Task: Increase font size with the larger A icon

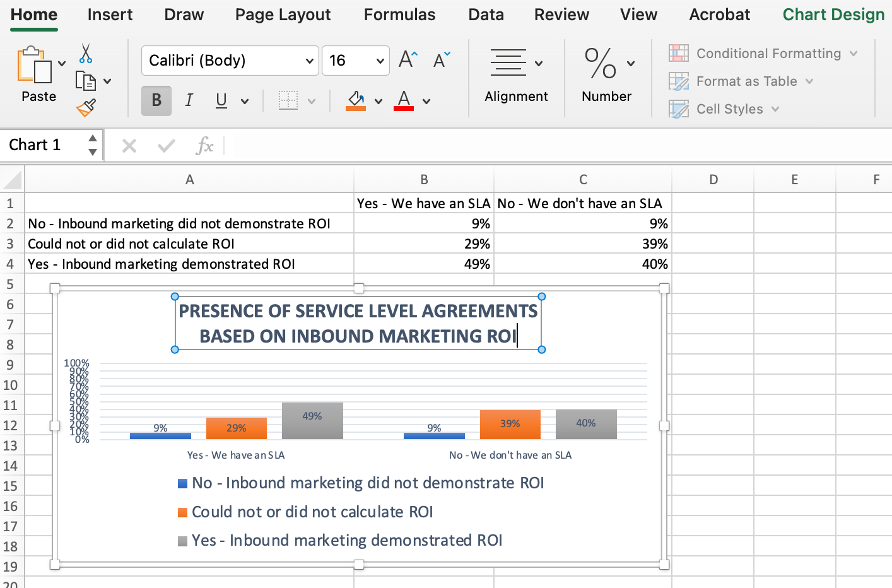Action: (x=408, y=60)
